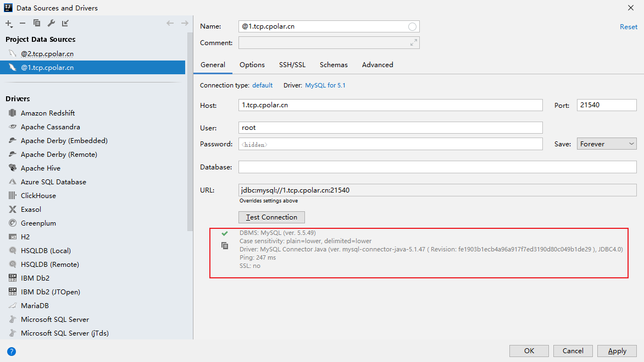Open the help question mark icon
Image resolution: width=644 pixels, height=362 pixels.
[x=12, y=352]
